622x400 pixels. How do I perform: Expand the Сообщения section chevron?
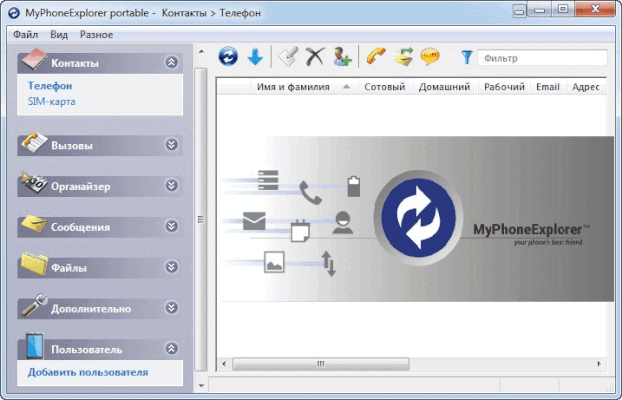(x=171, y=226)
